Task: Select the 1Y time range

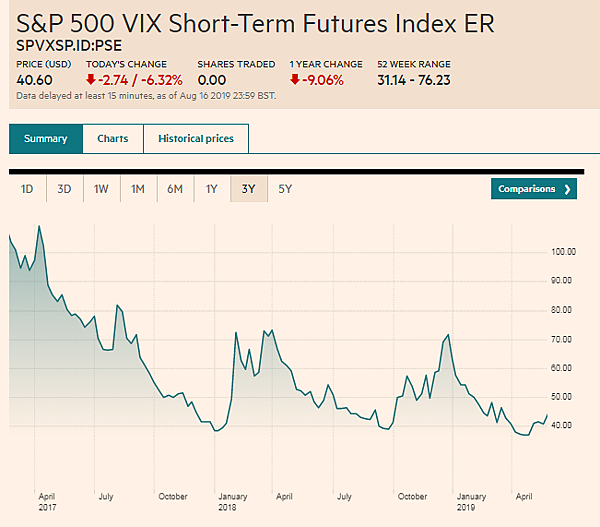Action: point(212,189)
